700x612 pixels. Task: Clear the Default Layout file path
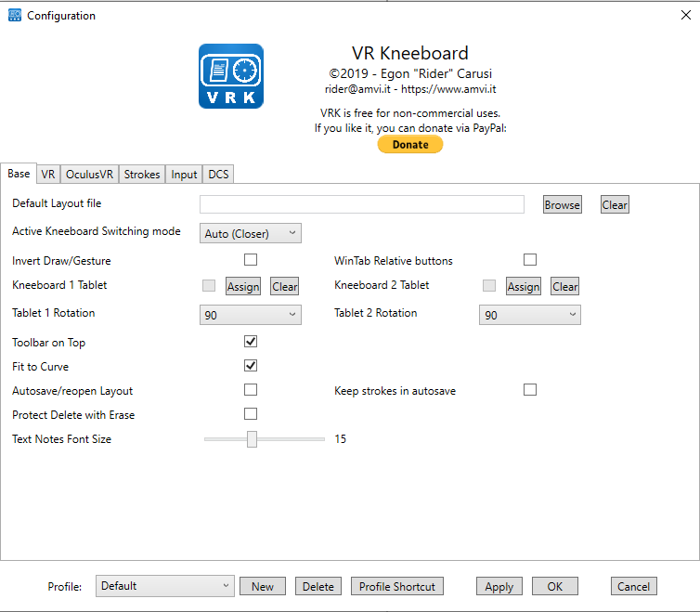coord(615,204)
